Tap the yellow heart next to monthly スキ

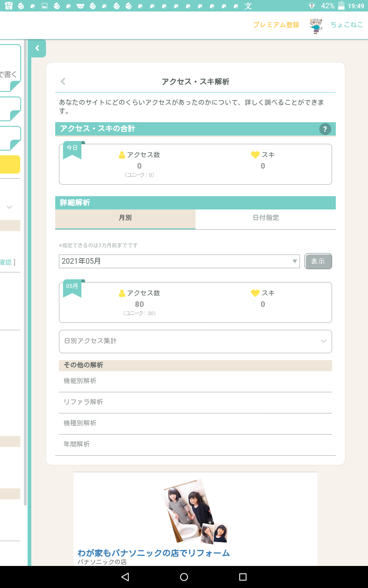pos(255,293)
